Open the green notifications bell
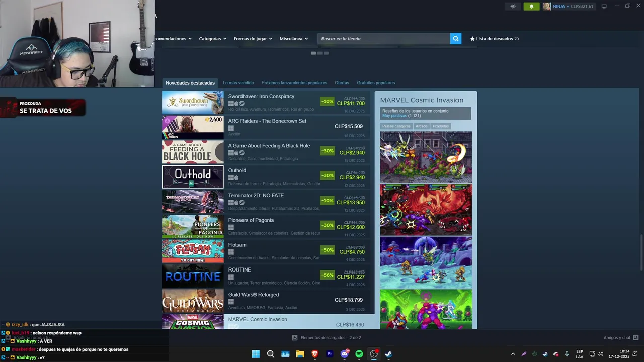 pos(531,6)
